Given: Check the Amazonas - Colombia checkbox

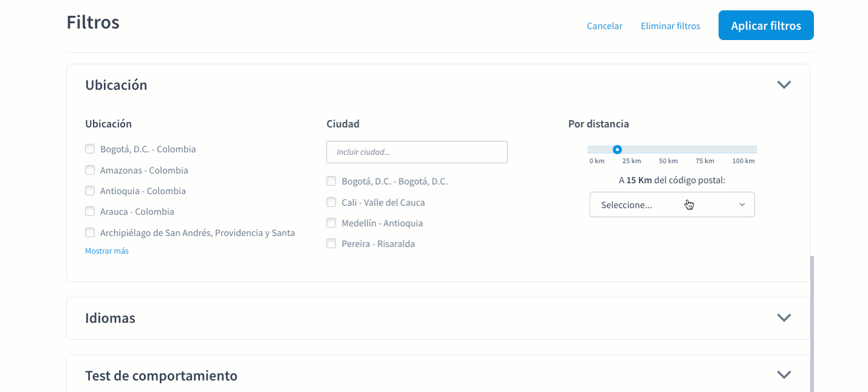Looking at the screenshot, I should 89,169.
